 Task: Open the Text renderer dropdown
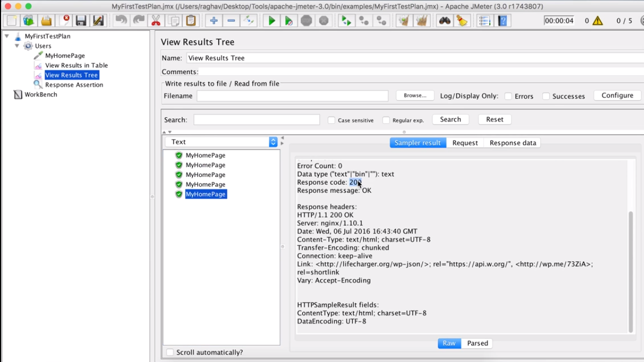tap(221, 142)
